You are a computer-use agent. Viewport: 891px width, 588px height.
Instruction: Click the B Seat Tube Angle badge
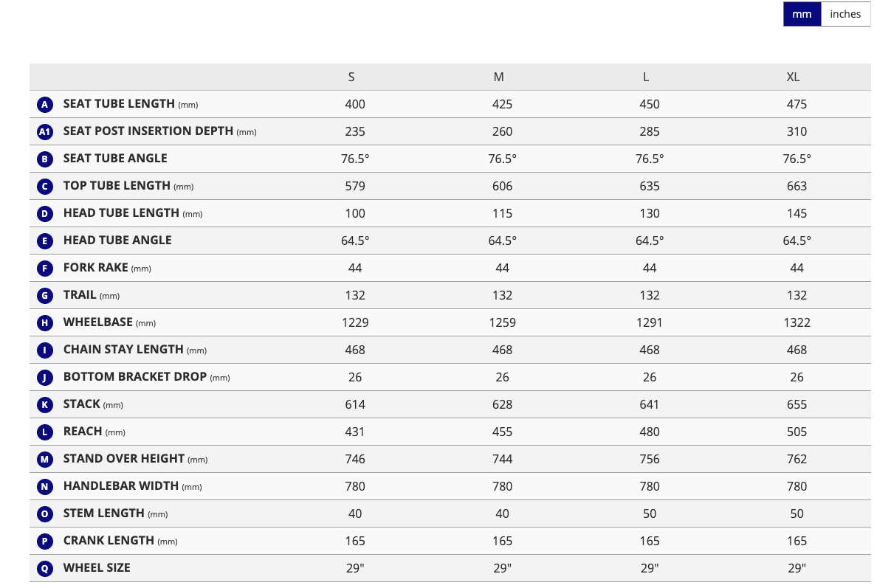click(x=45, y=159)
